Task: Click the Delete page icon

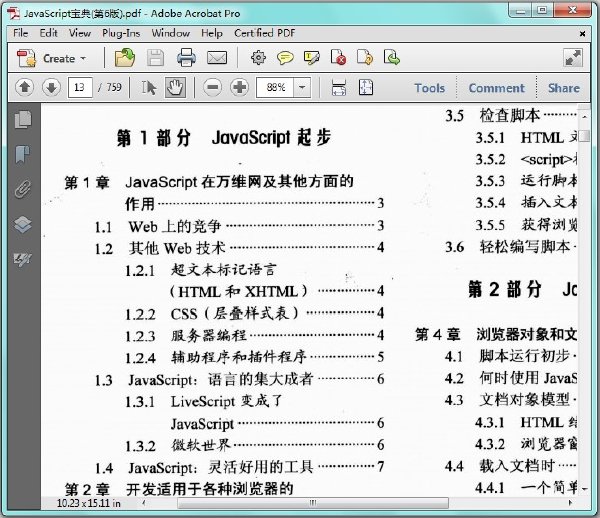Action: click(x=338, y=57)
